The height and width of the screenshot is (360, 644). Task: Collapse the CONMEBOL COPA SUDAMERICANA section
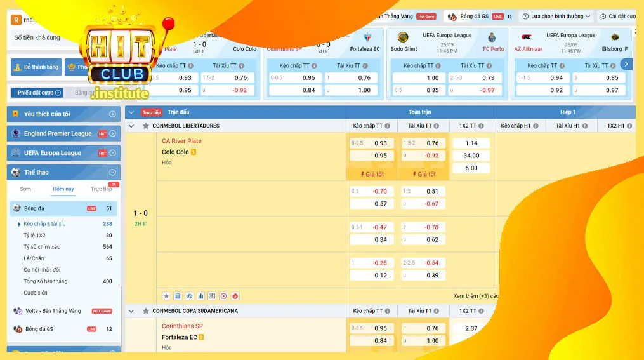pos(131,312)
